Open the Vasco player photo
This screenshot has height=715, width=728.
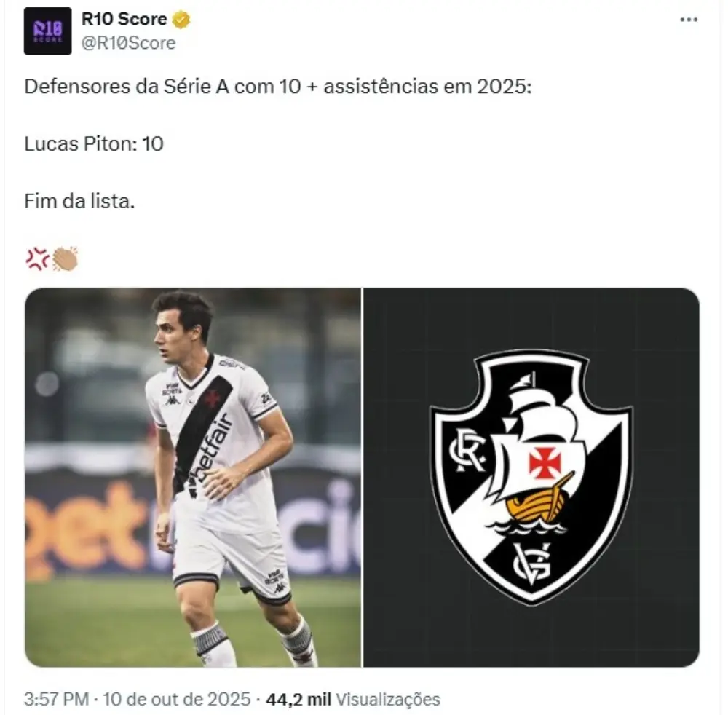pyautogui.click(x=193, y=477)
